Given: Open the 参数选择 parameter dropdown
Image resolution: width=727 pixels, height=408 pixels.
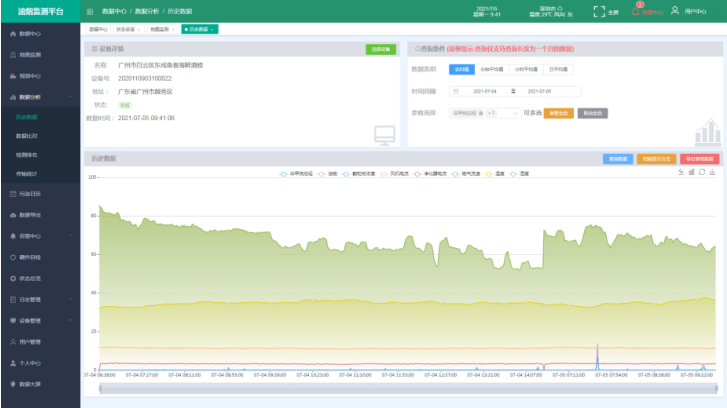Looking at the screenshot, I should (485, 113).
